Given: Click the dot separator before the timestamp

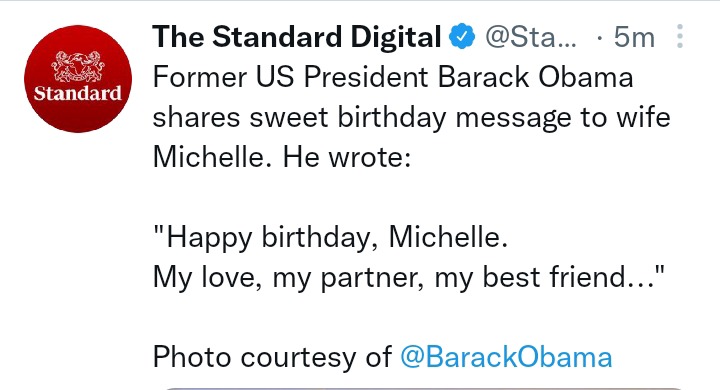Looking at the screenshot, I should pos(599,38).
